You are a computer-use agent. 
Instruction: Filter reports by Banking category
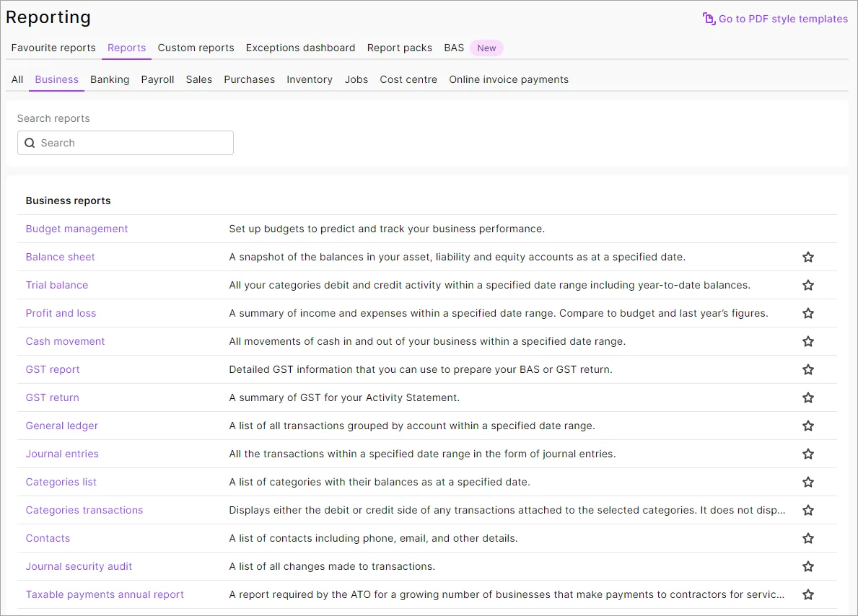point(110,79)
